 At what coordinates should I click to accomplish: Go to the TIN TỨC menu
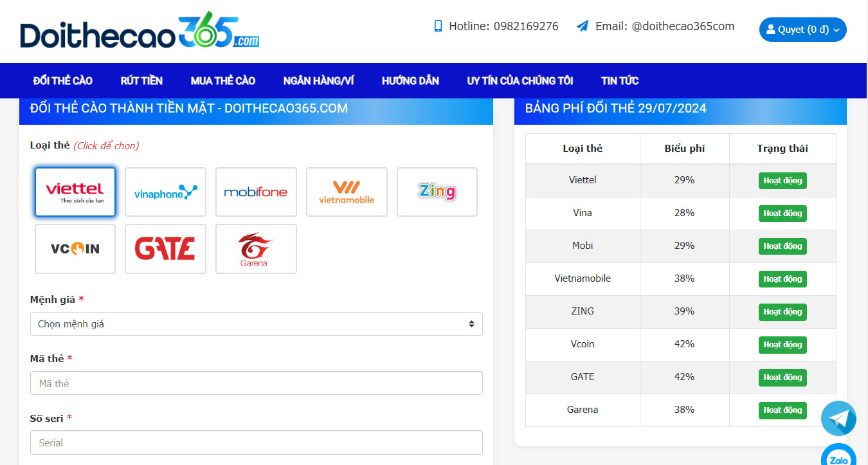pos(620,80)
